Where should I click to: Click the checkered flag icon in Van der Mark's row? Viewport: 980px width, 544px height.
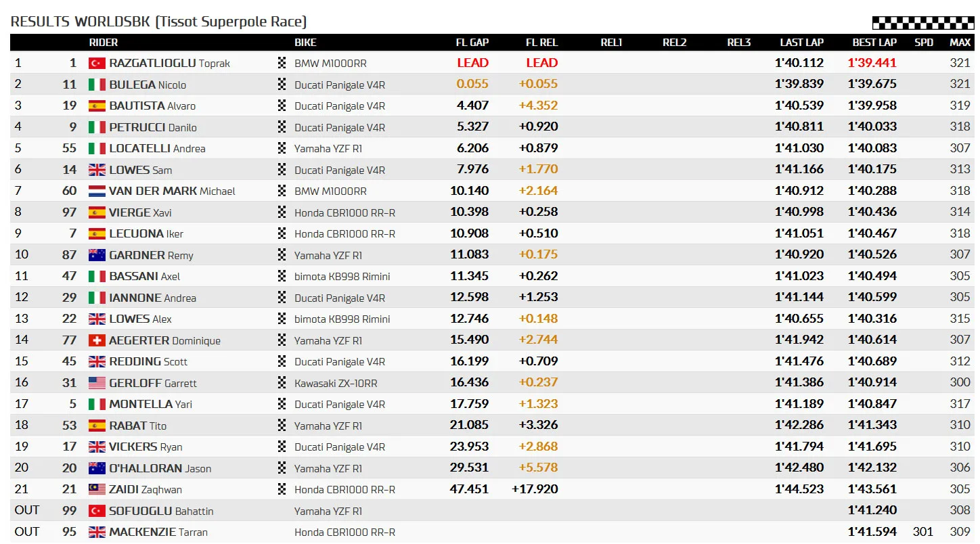coord(282,191)
